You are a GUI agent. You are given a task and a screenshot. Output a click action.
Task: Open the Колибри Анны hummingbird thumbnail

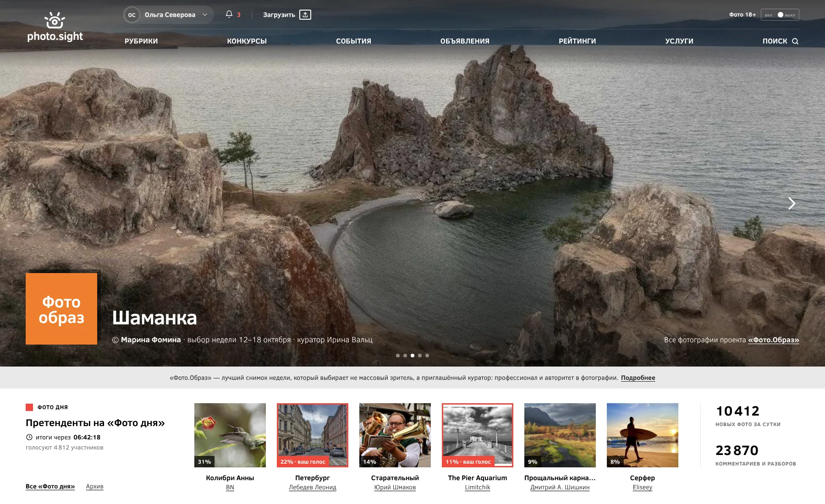[x=230, y=435]
